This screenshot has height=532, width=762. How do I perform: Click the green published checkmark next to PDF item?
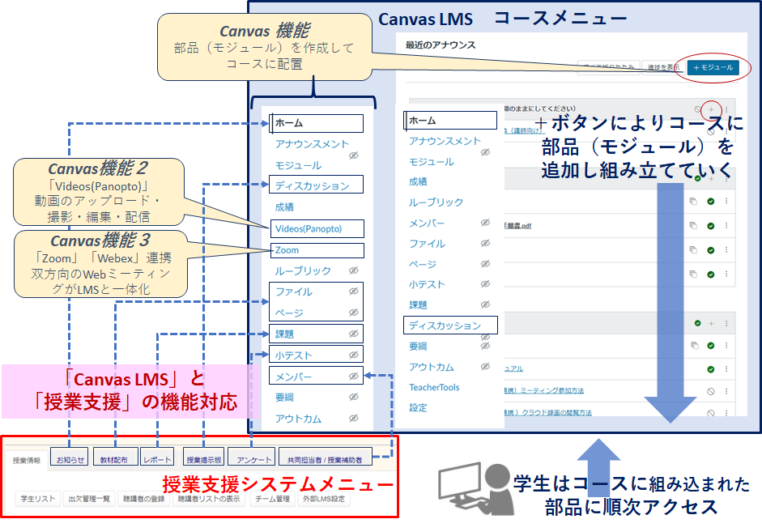tap(710, 226)
